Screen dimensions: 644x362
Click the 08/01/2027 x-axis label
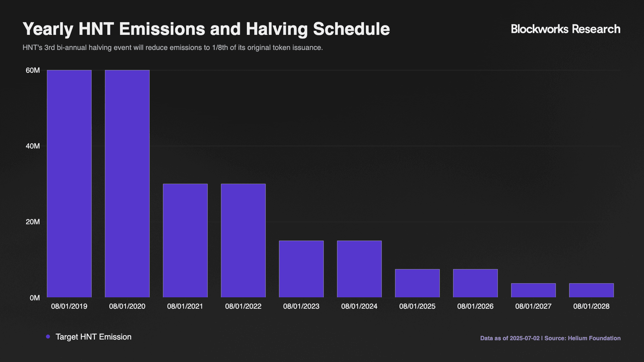(533, 306)
